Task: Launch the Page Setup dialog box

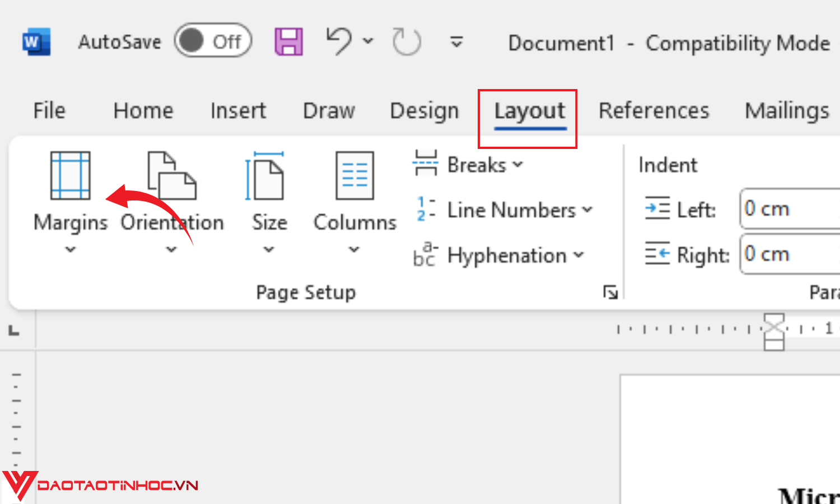Action: coord(610,292)
